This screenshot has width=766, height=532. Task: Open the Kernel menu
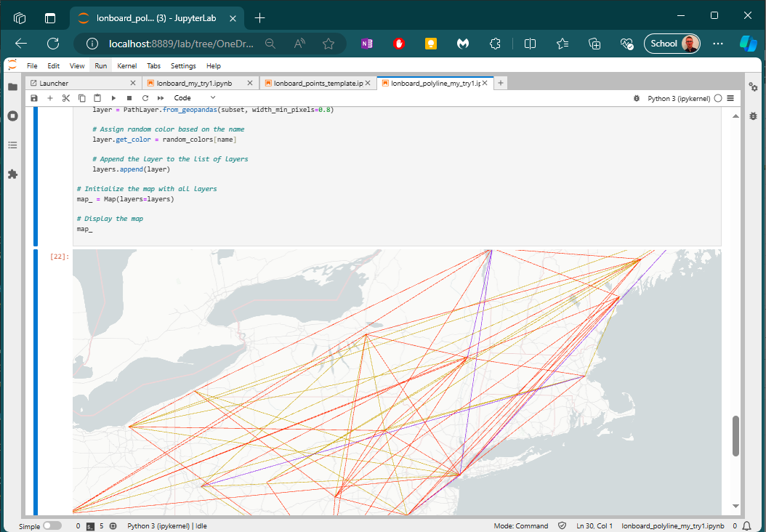[x=126, y=66]
